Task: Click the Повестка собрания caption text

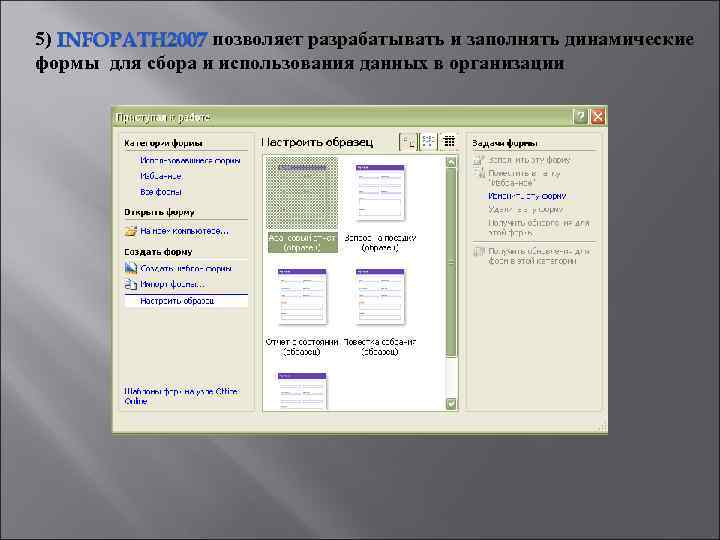Action: point(380,347)
